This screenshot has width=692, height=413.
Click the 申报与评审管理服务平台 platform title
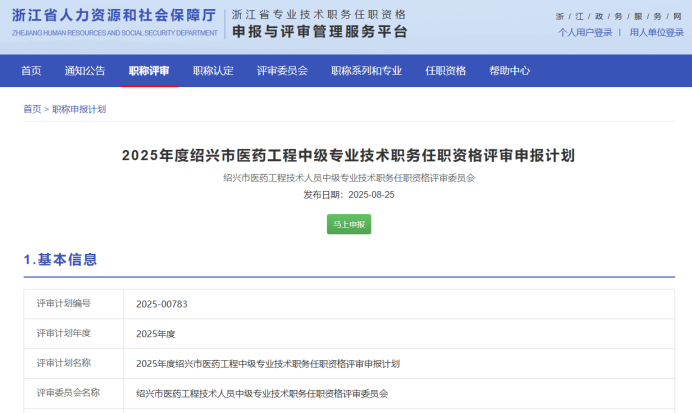[319, 32]
